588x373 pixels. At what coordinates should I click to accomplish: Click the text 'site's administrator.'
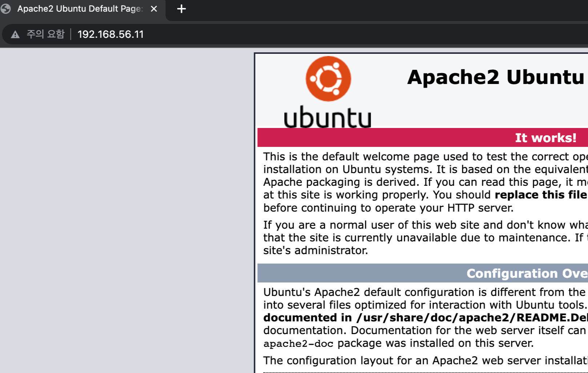coord(315,250)
